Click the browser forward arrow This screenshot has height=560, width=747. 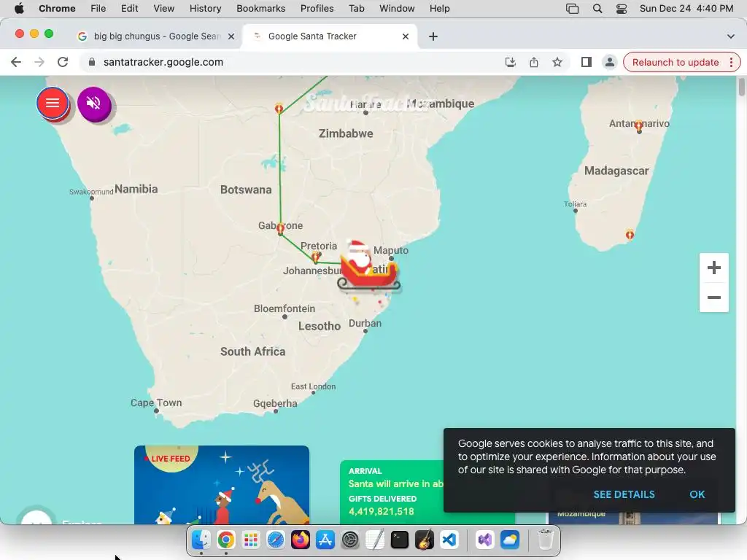tap(39, 62)
